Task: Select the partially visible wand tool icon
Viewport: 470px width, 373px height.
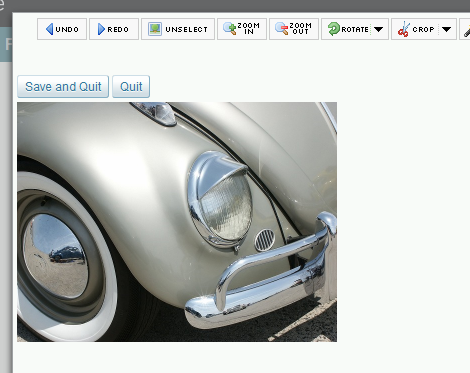Action: [467, 31]
